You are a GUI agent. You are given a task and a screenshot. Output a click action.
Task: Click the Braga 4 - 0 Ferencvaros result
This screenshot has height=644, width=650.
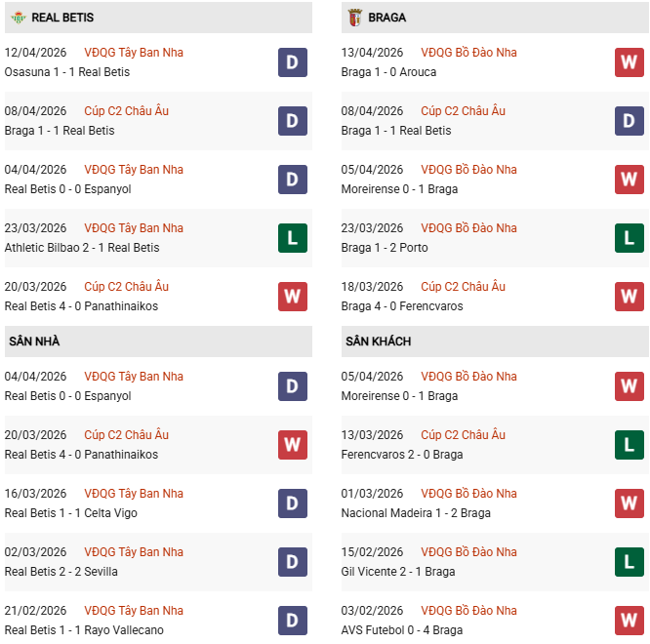(402, 306)
